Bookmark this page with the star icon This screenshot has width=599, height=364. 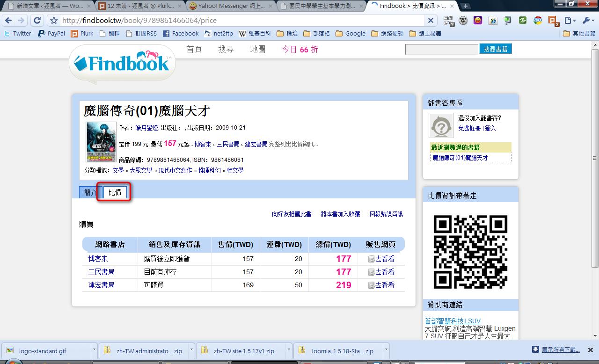[53, 21]
